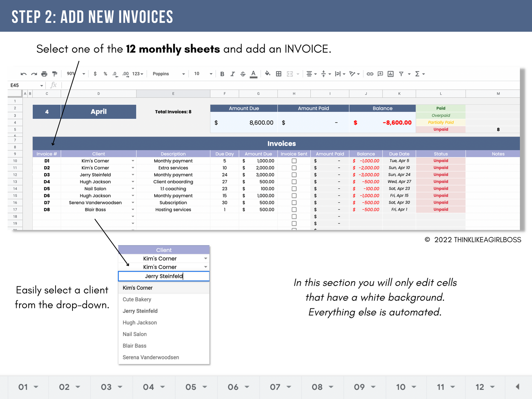Click the percent format icon

(x=105, y=74)
